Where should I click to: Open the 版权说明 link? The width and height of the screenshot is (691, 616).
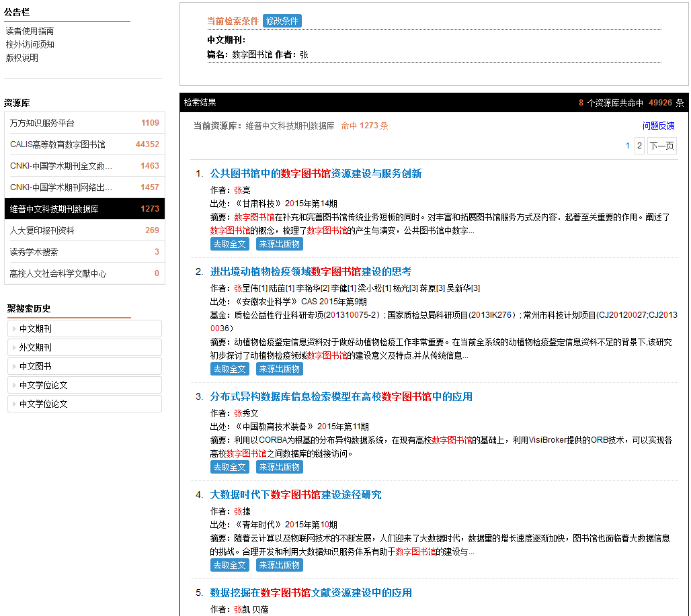22,58
